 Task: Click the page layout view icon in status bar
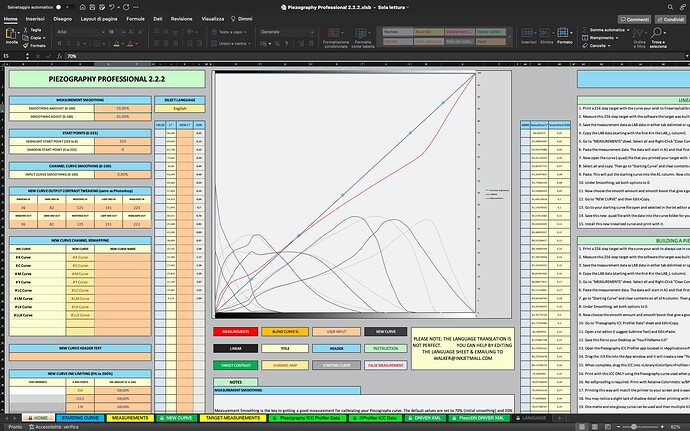[x=595, y=427]
